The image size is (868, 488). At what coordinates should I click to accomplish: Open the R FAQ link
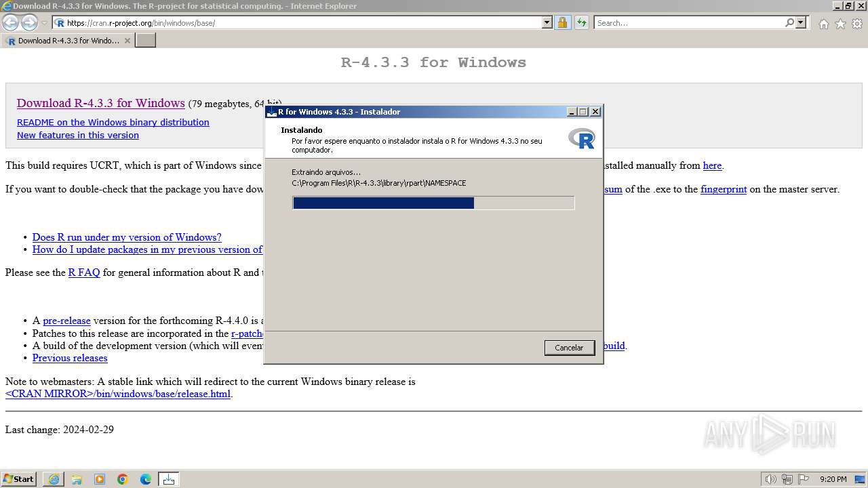(84, 272)
